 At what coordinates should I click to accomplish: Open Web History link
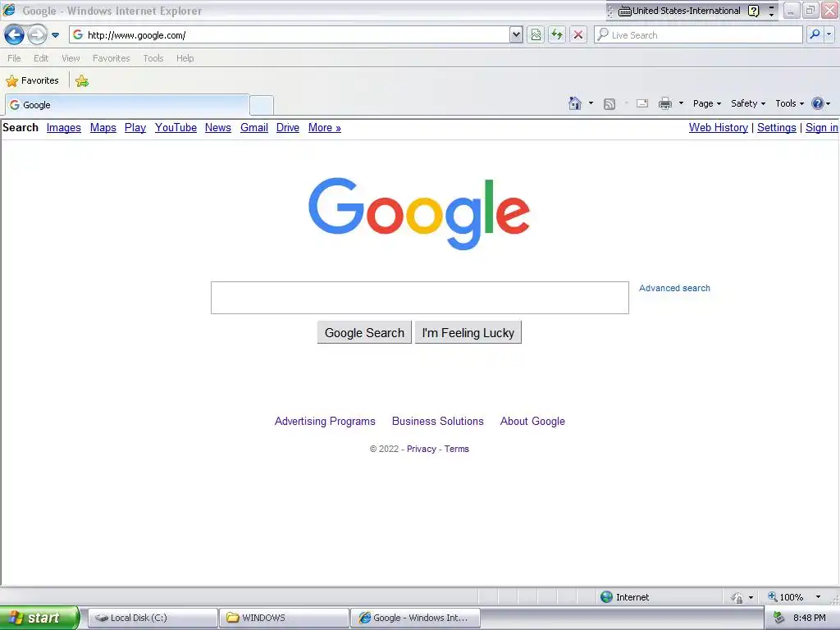719,127
